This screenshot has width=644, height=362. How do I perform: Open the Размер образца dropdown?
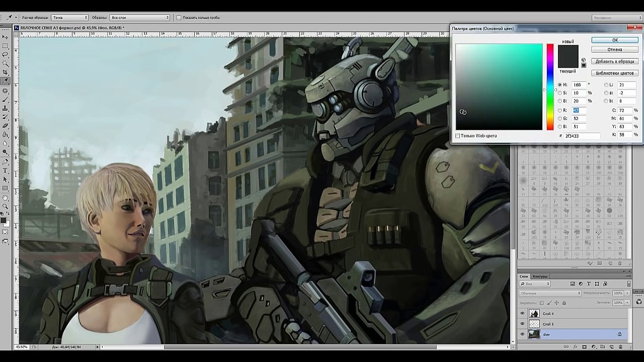(69, 18)
